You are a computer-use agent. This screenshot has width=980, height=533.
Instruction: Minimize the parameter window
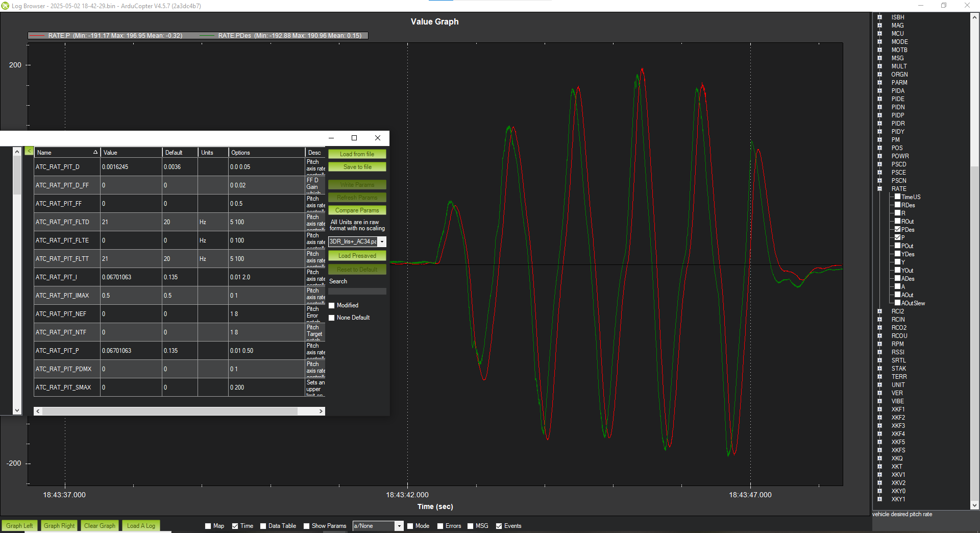coord(331,138)
